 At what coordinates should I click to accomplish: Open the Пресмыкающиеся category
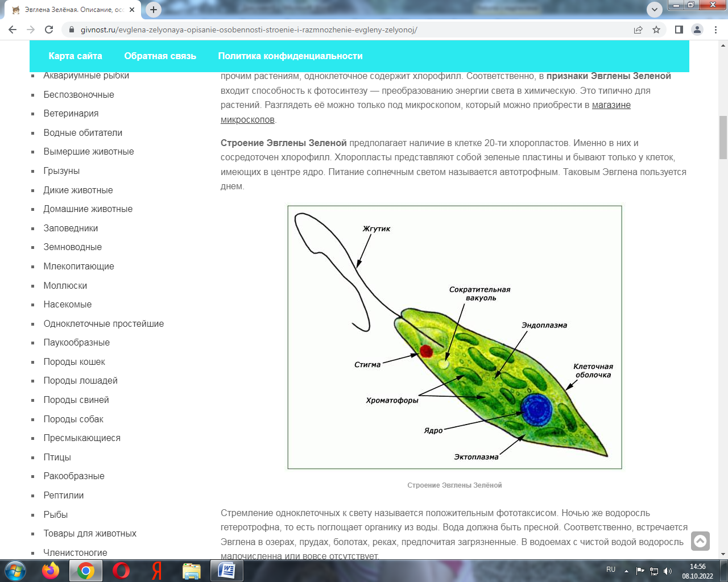tap(82, 438)
